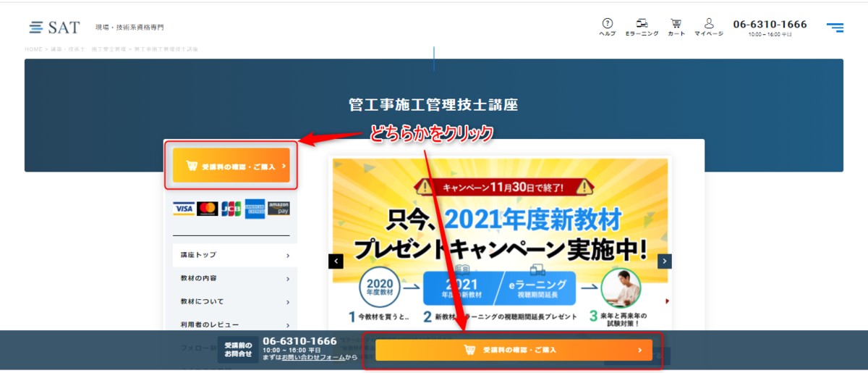Viewport: 868px width, 373px height.
Task: Open the Help (ヘルプ) icon
Action: point(608,28)
